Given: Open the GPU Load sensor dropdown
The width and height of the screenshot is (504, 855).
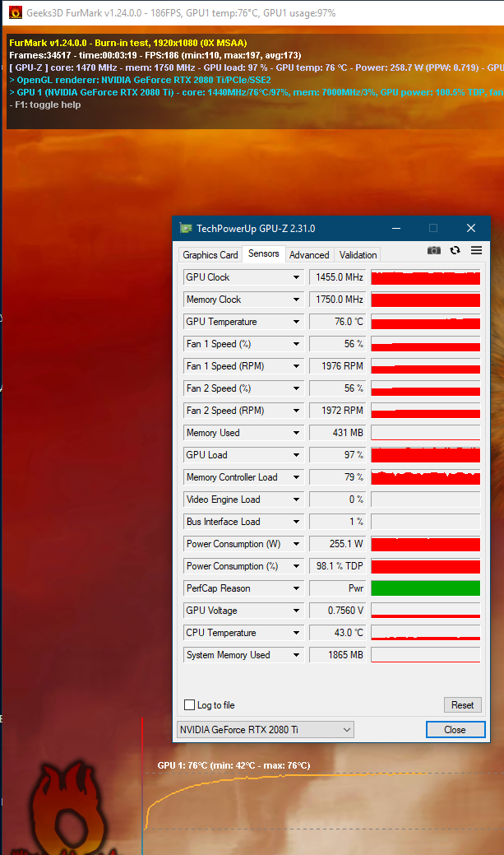Looking at the screenshot, I should point(297,455).
